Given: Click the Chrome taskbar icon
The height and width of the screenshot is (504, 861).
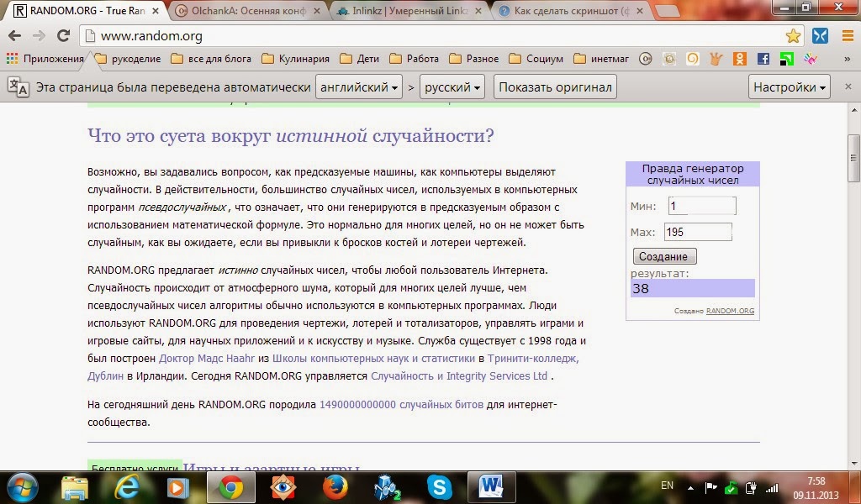Looking at the screenshot, I should pos(231,487).
